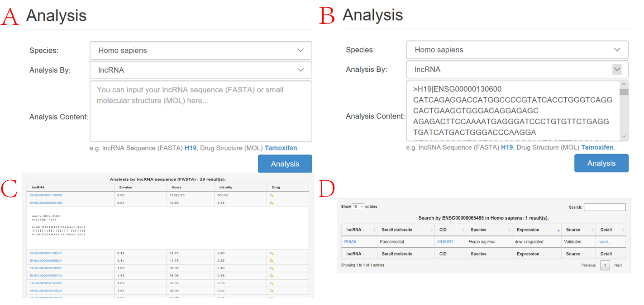
Task: Open Species dropdown in panel B
Action: pos(517,50)
